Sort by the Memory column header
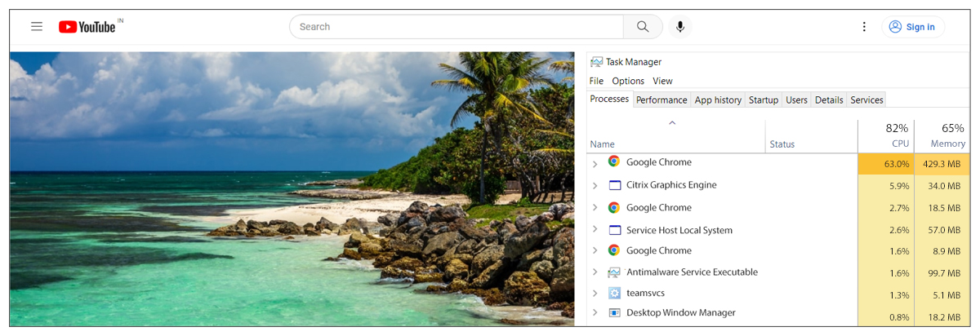This screenshot has width=980, height=336. tap(942, 135)
